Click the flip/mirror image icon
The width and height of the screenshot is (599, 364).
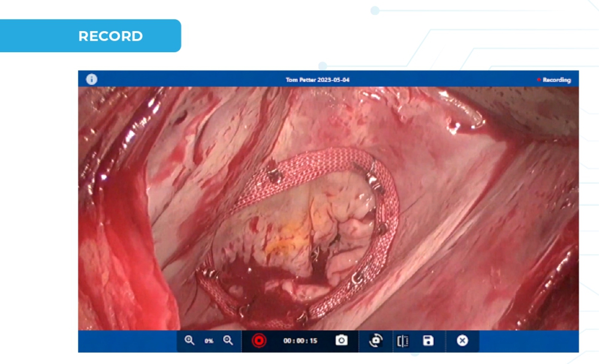[402, 341]
